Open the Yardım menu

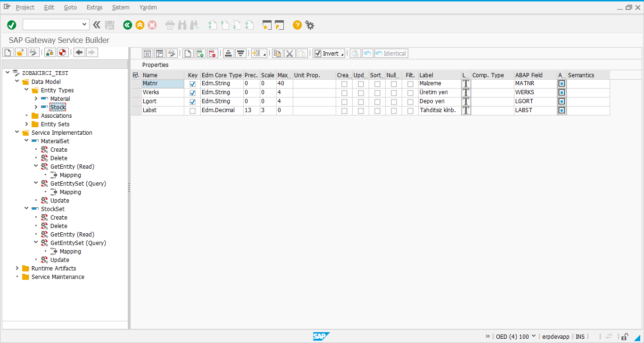click(x=148, y=8)
